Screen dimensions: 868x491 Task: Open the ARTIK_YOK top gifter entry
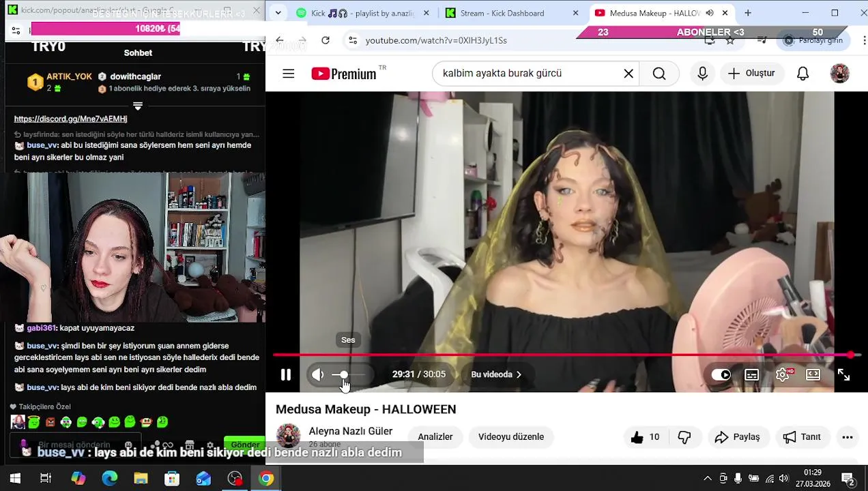tap(59, 82)
